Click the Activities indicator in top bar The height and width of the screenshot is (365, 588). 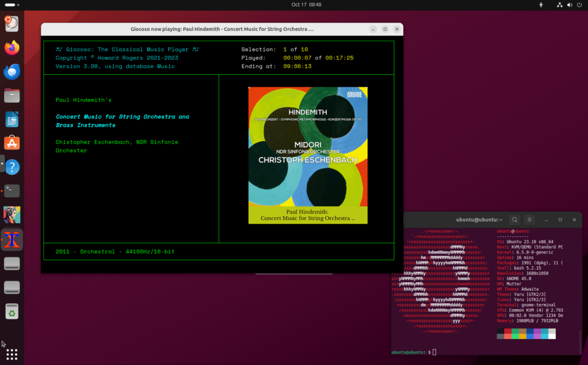point(12,5)
